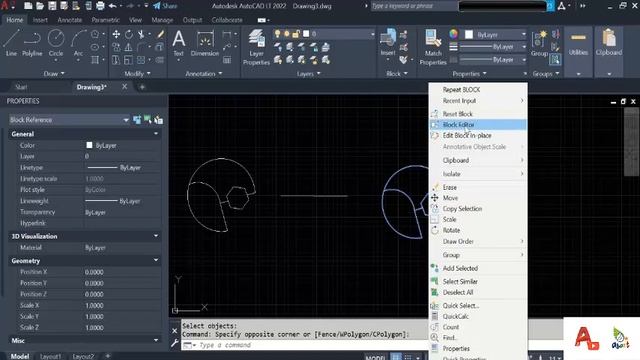Screen dimensions: 640x360
Task: Expand the Modify panel dropdown
Action: (138, 73)
